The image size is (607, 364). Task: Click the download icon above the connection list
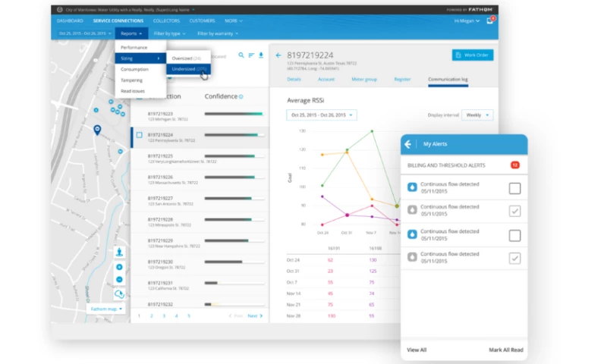coord(261,55)
